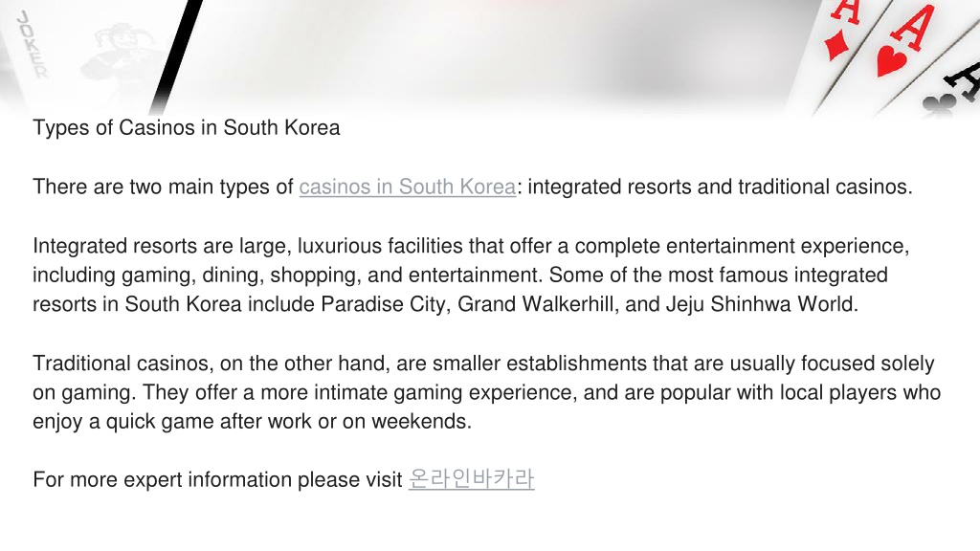
Task: Click the There are two main types sentence
Action: [x=473, y=187]
